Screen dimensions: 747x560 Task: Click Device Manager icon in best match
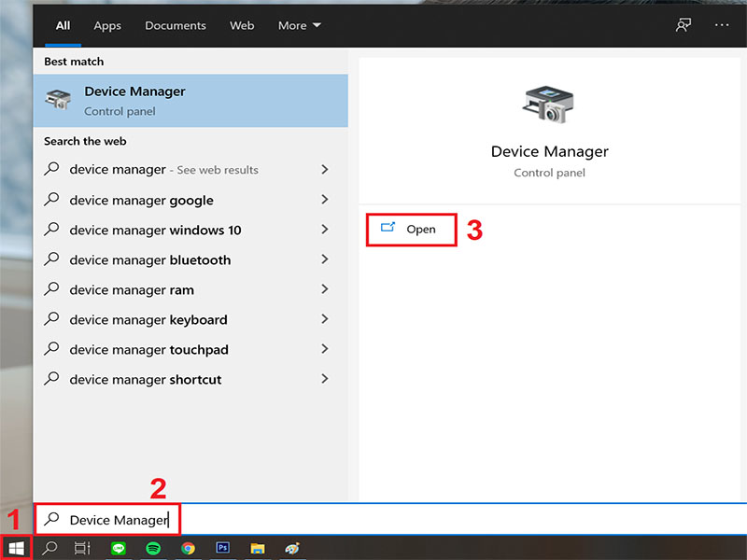(x=58, y=100)
